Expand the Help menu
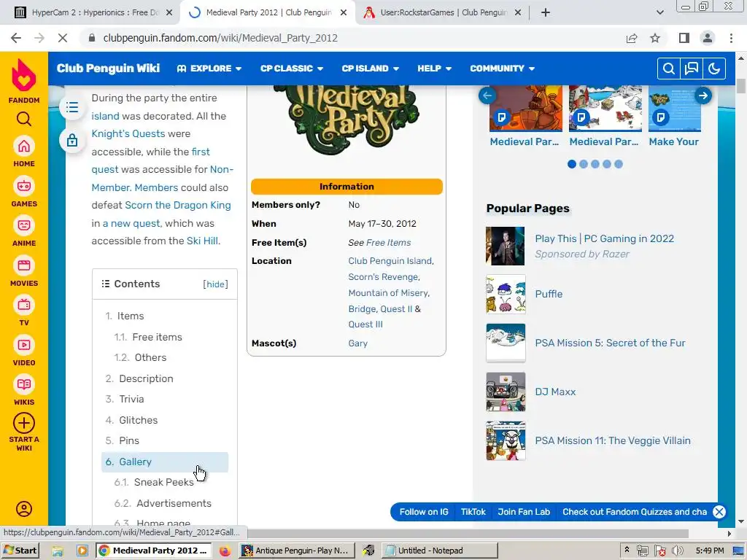This screenshot has height=560, width=747. [x=435, y=69]
